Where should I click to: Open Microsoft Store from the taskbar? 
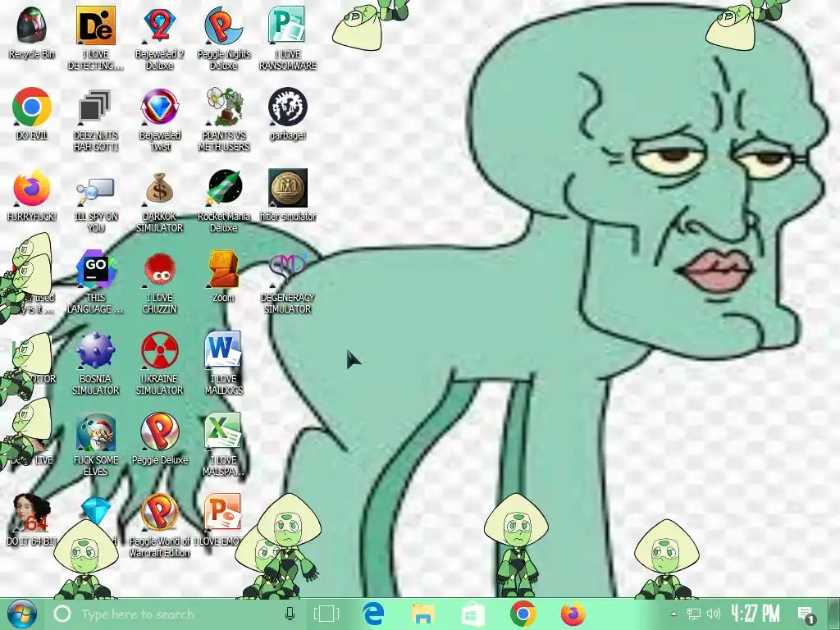tap(473, 614)
